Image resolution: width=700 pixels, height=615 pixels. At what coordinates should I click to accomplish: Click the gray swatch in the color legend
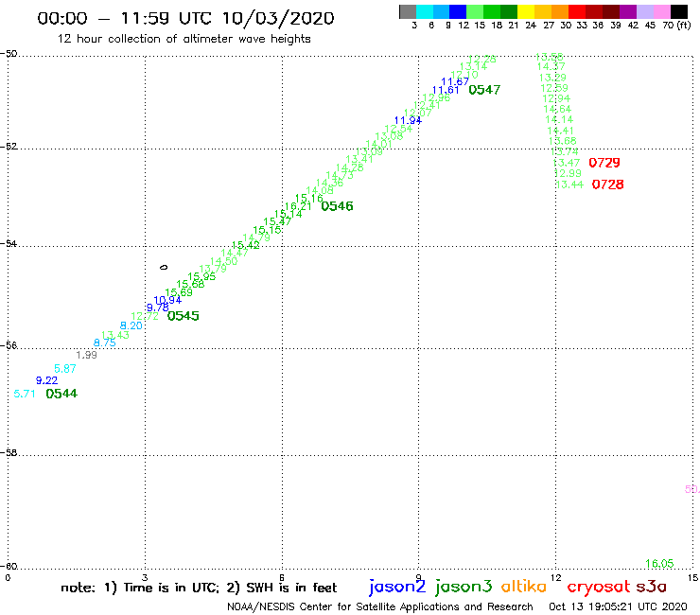pyautogui.click(x=408, y=11)
